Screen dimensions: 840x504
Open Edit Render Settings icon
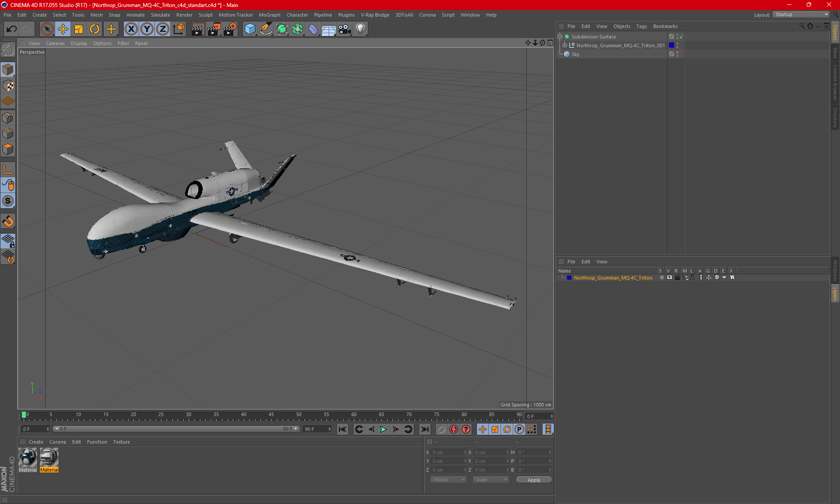point(230,29)
